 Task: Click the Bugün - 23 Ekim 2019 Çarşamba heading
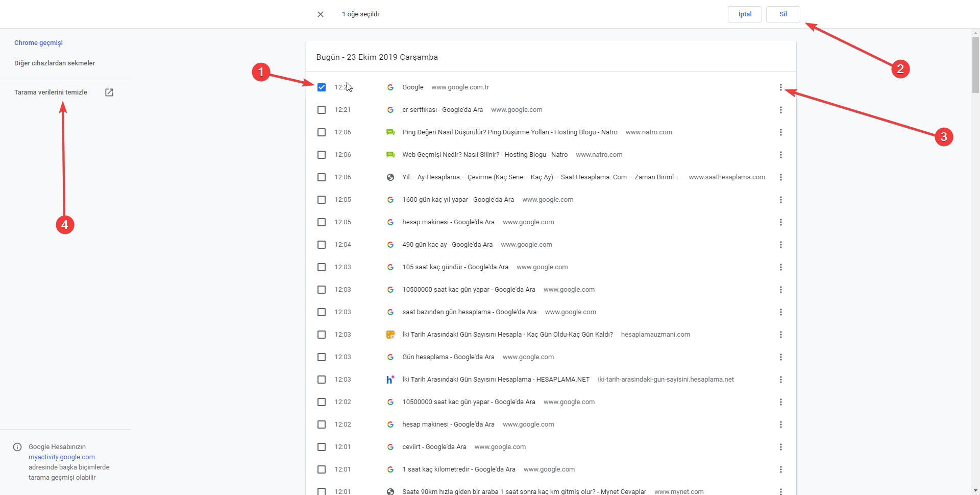[377, 57]
